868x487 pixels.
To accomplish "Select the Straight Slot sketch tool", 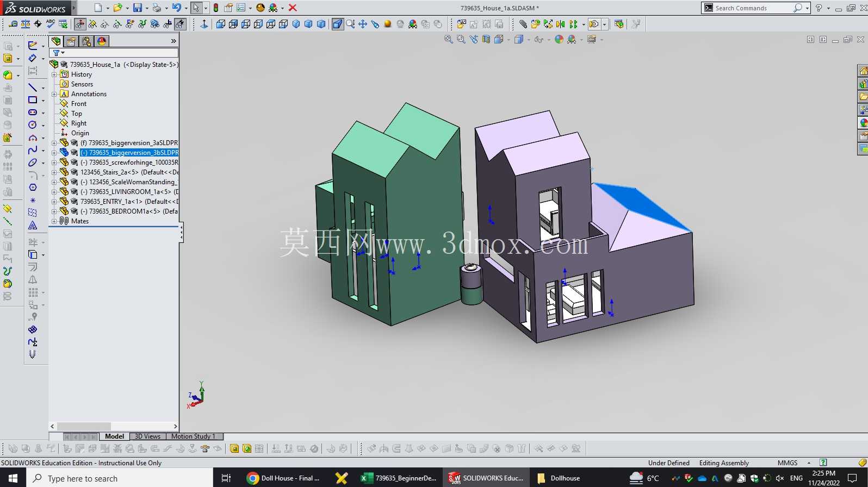I will click(33, 113).
